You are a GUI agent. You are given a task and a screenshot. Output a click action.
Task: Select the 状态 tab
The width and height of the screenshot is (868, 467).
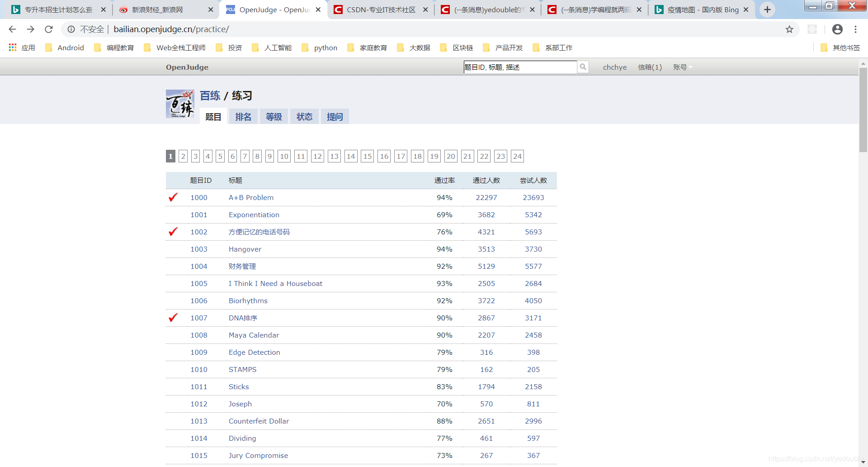305,117
